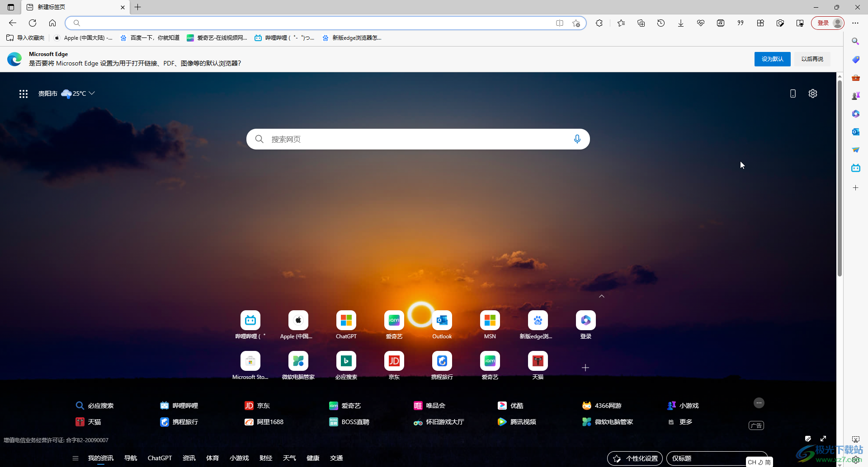Open the sidebar Bilibili icon
Viewport: 868px width, 467px height.
click(x=855, y=168)
